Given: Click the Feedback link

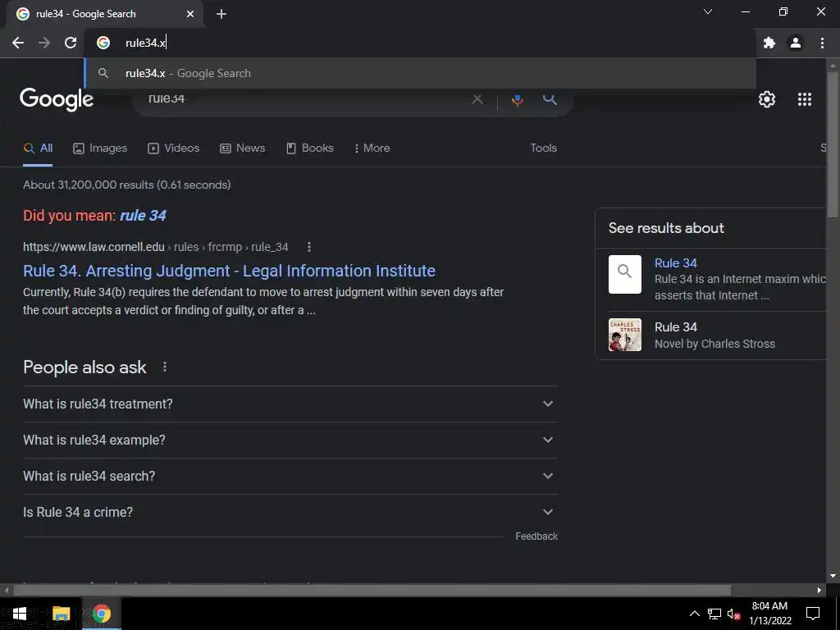Looking at the screenshot, I should pyautogui.click(x=536, y=536).
